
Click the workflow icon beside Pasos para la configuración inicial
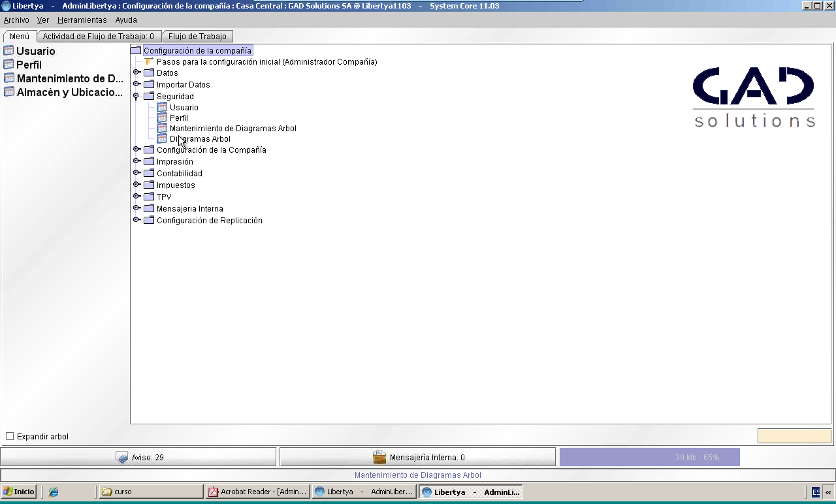point(149,61)
